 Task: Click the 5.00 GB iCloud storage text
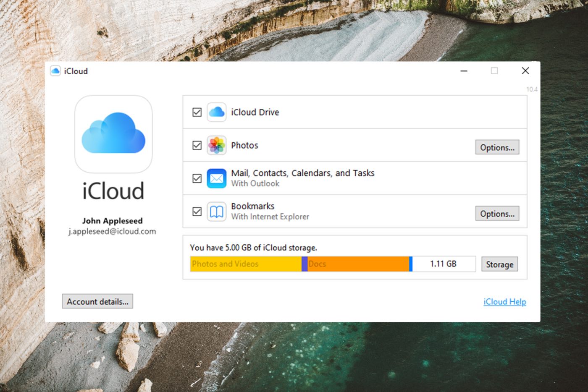(x=253, y=248)
